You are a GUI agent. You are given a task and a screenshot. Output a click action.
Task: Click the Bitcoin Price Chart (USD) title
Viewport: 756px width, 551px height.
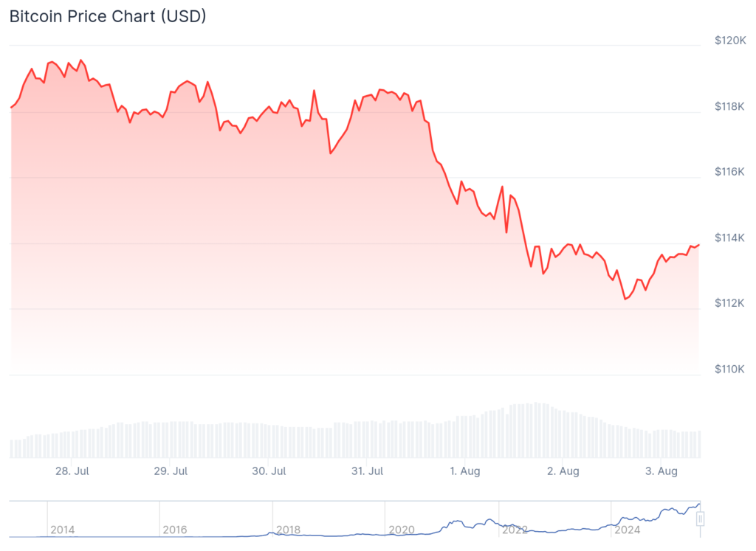[108, 16]
